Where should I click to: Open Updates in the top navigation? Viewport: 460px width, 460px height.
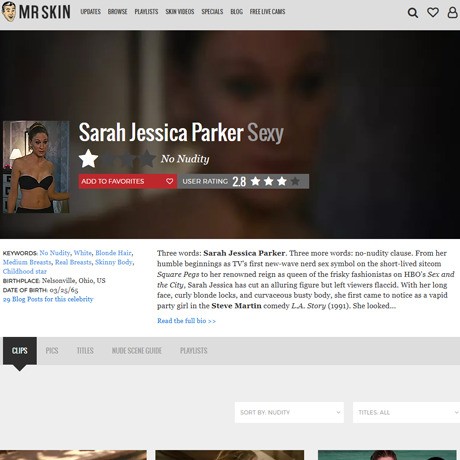90,12
